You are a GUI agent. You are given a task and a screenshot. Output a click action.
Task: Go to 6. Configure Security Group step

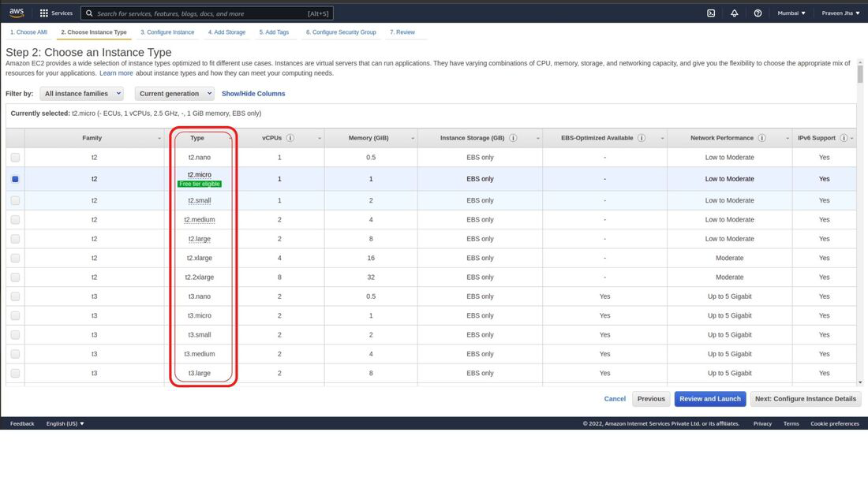[341, 32]
